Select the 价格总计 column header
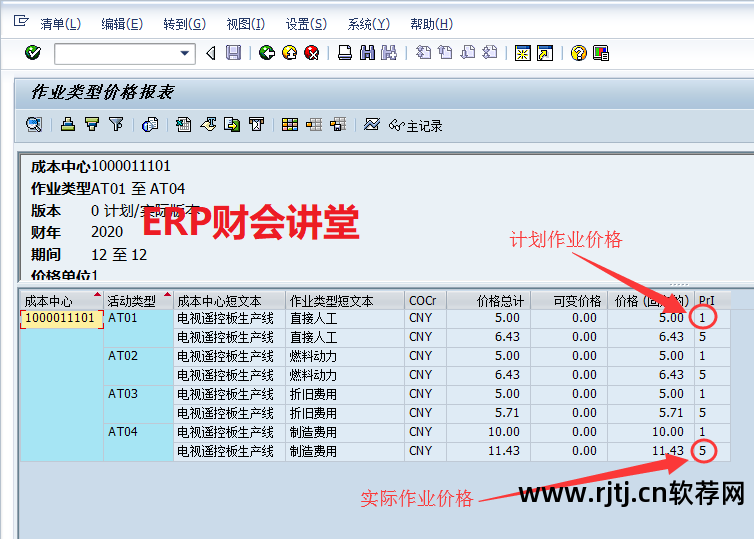The image size is (754, 539). (489, 301)
